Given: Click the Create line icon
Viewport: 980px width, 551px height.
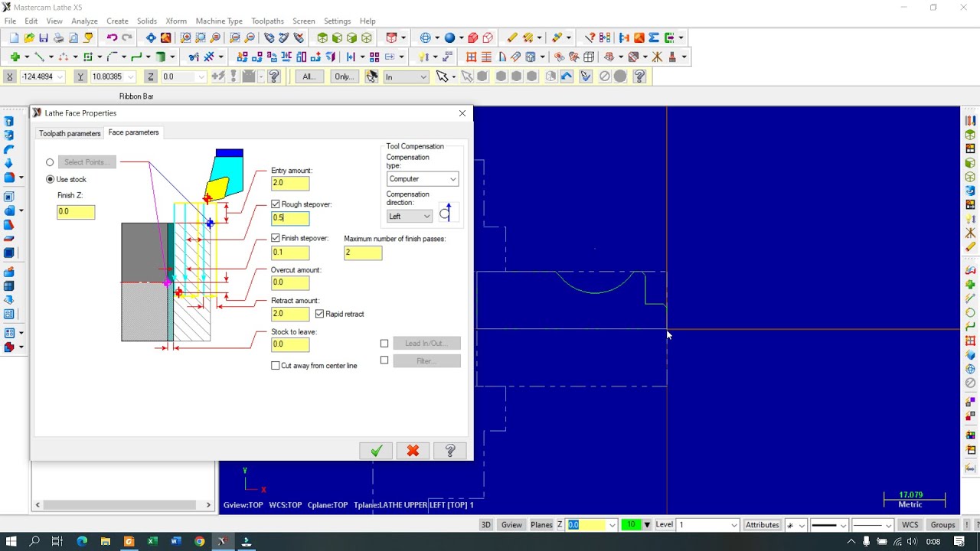Looking at the screenshot, I should (x=39, y=57).
